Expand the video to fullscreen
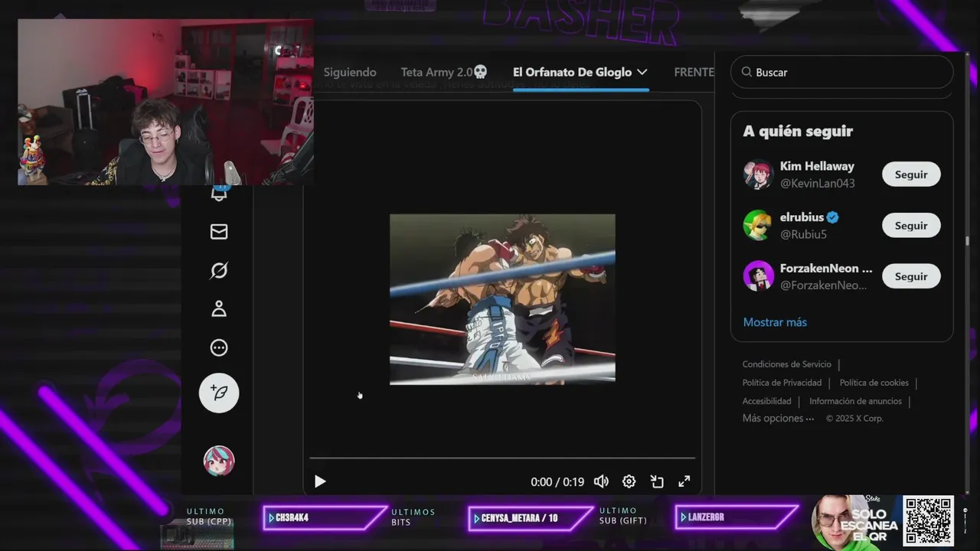Image resolution: width=980 pixels, height=551 pixels. pyautogui.click(x=684, y=481)
